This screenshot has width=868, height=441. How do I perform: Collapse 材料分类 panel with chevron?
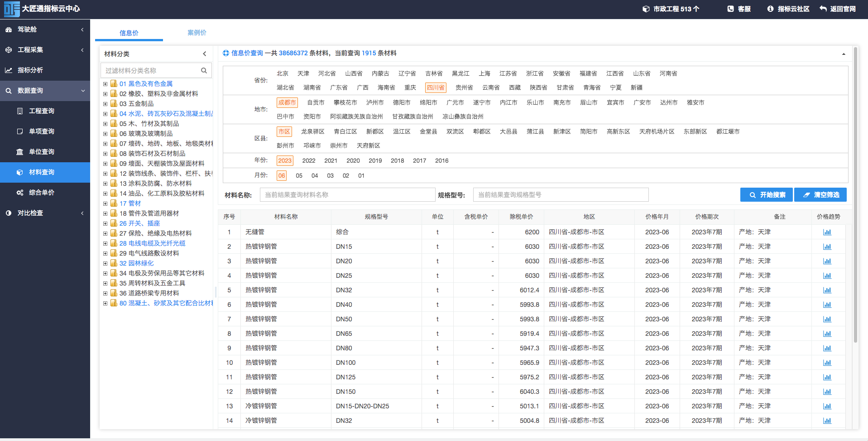205,54
